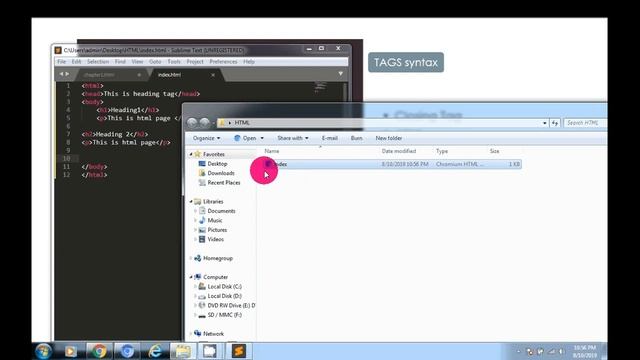Click the HTML folder in the address bar
This screenshot has width=640, height=360.
[x=242, y=123]
